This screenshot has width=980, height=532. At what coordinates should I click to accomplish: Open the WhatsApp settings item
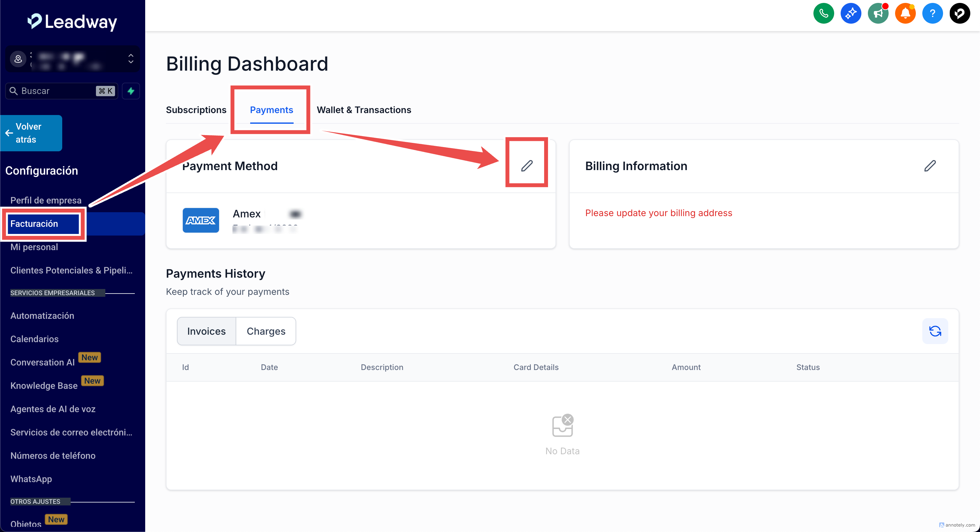pos(31,479)
